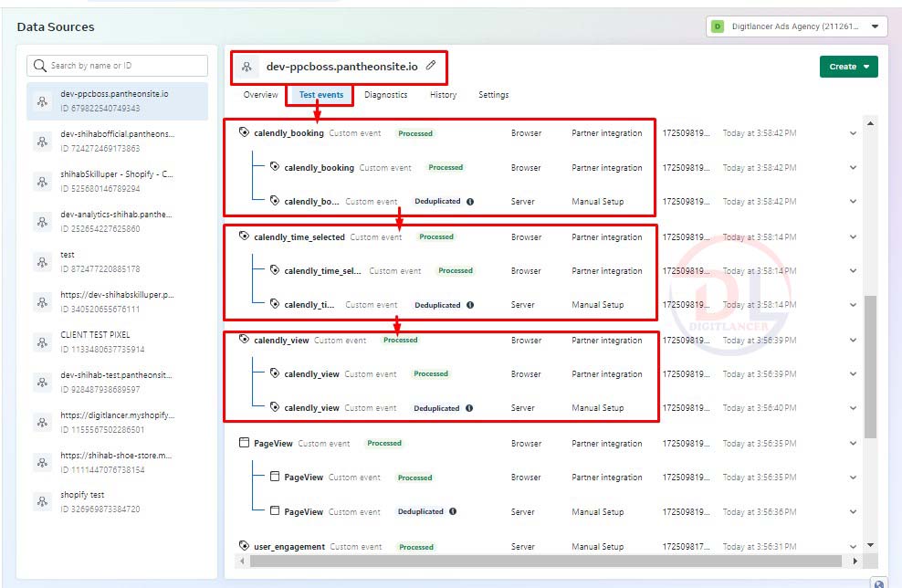Open the Digitlancer Ads Agency account dropdown

(x=796, y=26)
